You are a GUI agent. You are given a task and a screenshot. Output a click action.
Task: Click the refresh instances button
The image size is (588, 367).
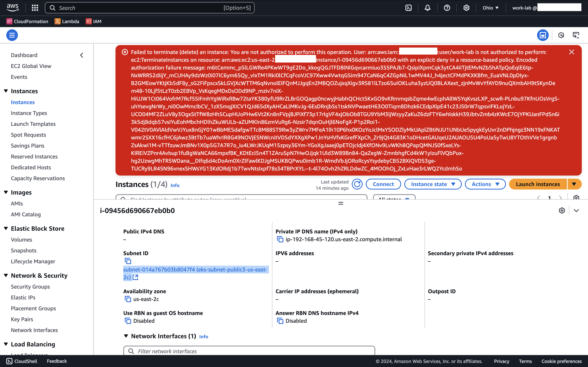(x=357, y=184)
